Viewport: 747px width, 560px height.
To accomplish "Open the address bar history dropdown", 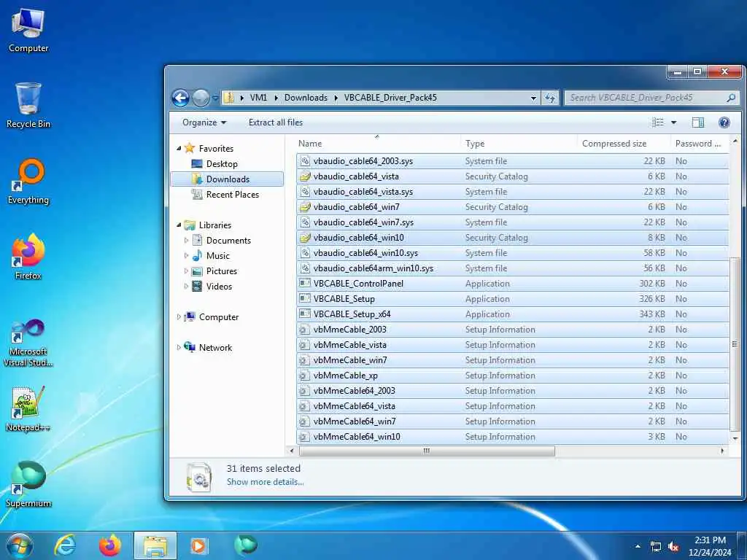I will click(x=533, y=98).
